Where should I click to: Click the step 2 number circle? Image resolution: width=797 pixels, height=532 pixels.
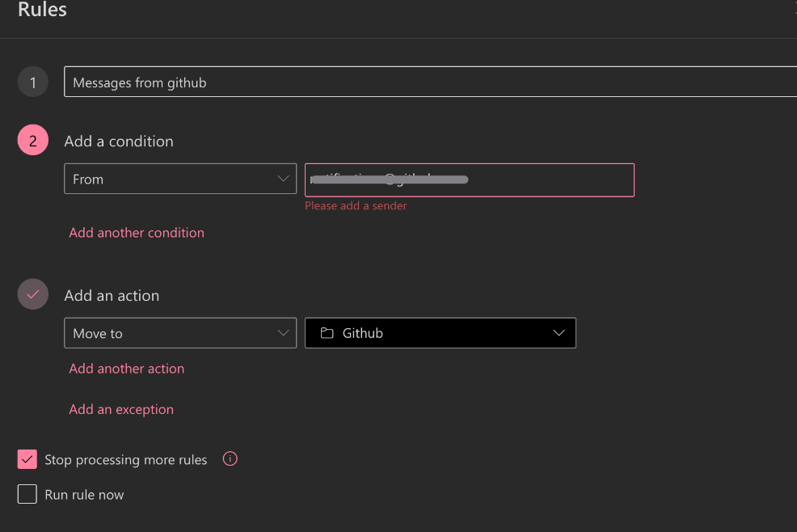(x=33, y=141)
